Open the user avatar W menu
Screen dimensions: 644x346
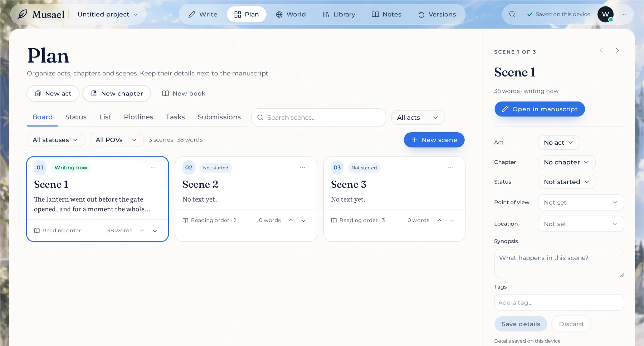[605, 14]
